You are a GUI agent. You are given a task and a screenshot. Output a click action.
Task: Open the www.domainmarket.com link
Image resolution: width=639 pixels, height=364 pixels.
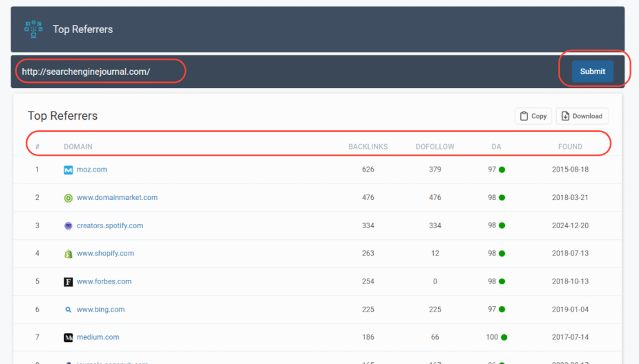pyautogui.click(x=117, y=198)
